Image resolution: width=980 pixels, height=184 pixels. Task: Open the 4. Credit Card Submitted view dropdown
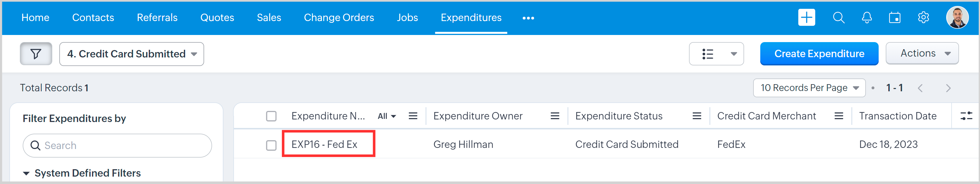click(132, 54)
